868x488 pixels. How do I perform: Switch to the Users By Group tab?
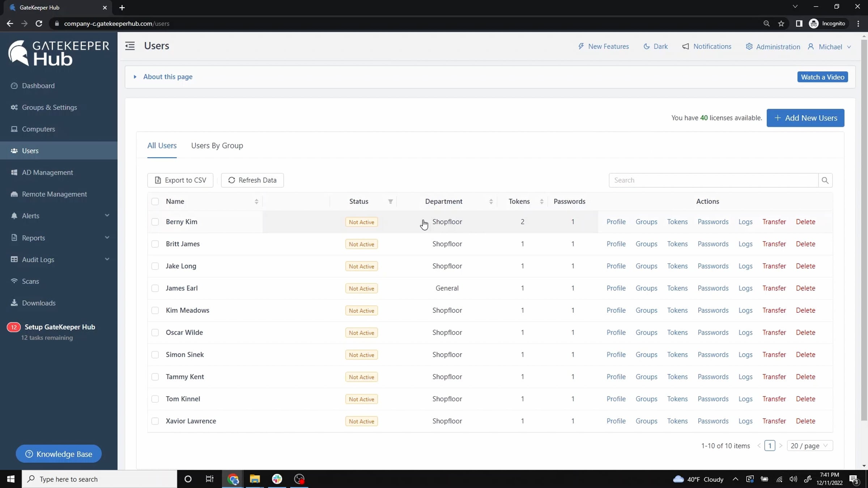point(217,145)
